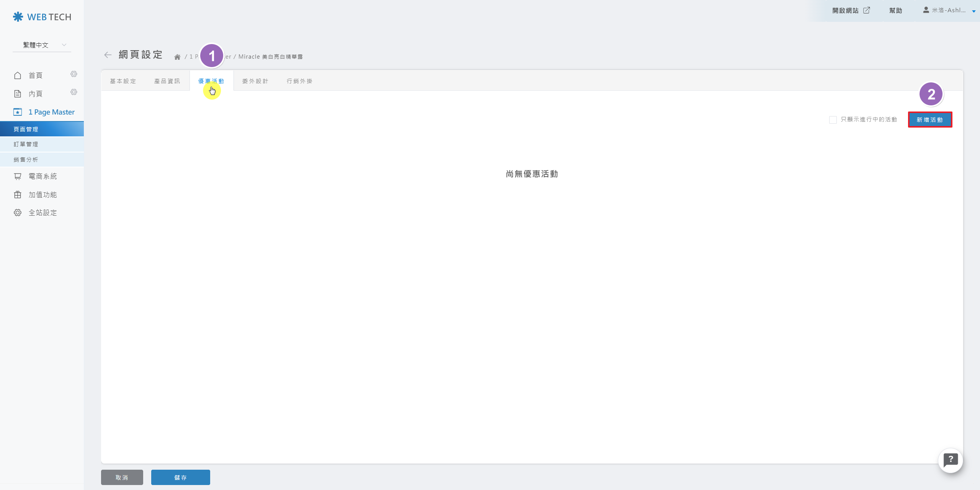Screen dimensions: 980x490
Task: Switch to the 基本設定 tab
Action: (123, 81)
